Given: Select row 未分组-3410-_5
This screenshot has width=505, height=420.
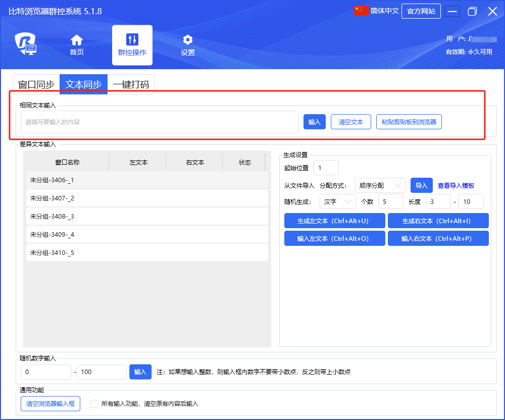Looking at the screenshot, I should tap(147, 252).
